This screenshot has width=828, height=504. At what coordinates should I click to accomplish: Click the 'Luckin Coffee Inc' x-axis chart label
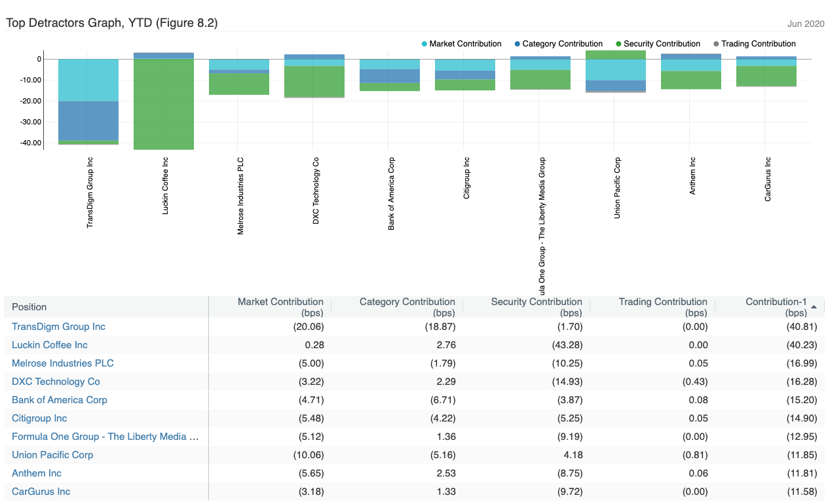click(166, 187)
